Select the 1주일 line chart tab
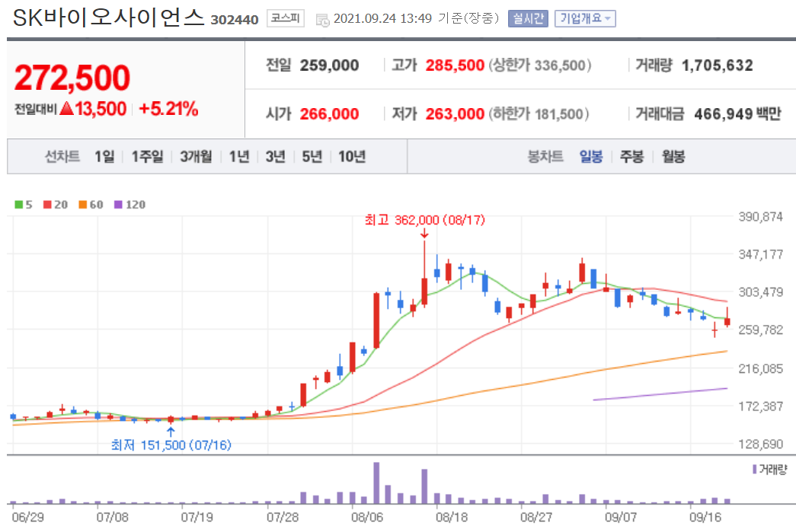 (148, 156)
